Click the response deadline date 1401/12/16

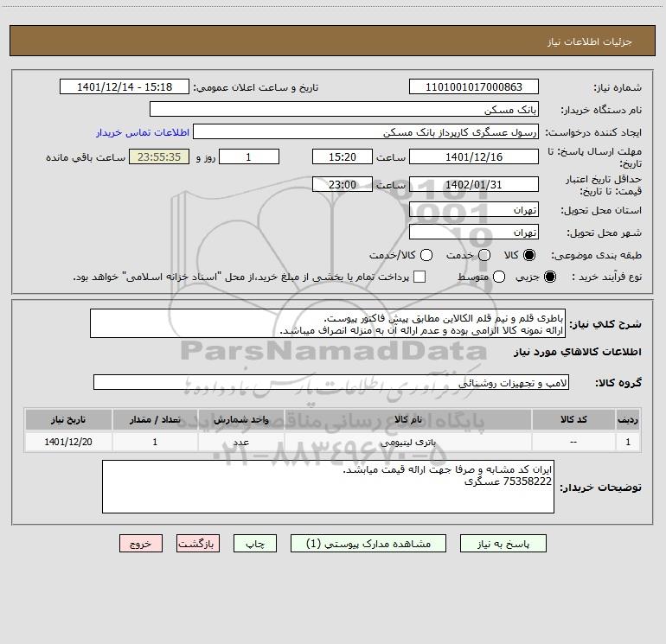click(x=474, y=156)
